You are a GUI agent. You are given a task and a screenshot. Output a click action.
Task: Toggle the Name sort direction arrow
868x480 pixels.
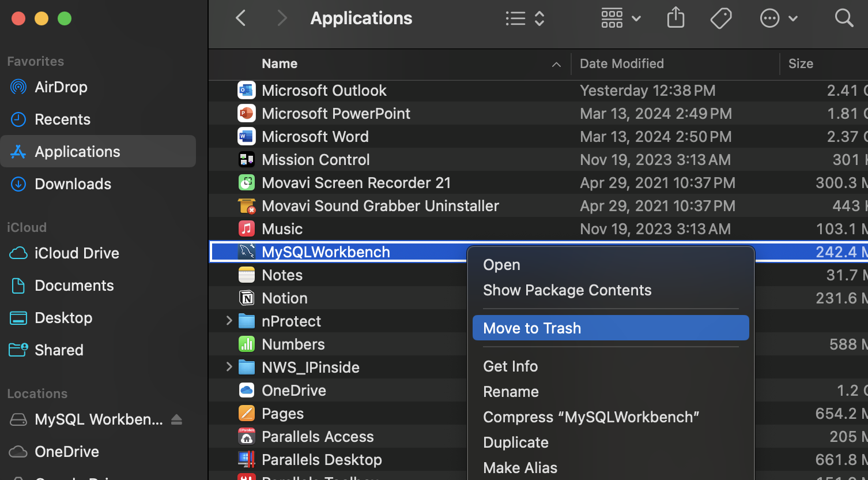[556, 65]
